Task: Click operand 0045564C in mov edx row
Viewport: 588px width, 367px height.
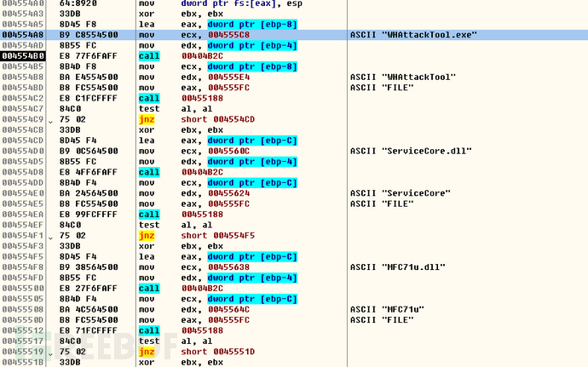Action: (228, 309)
